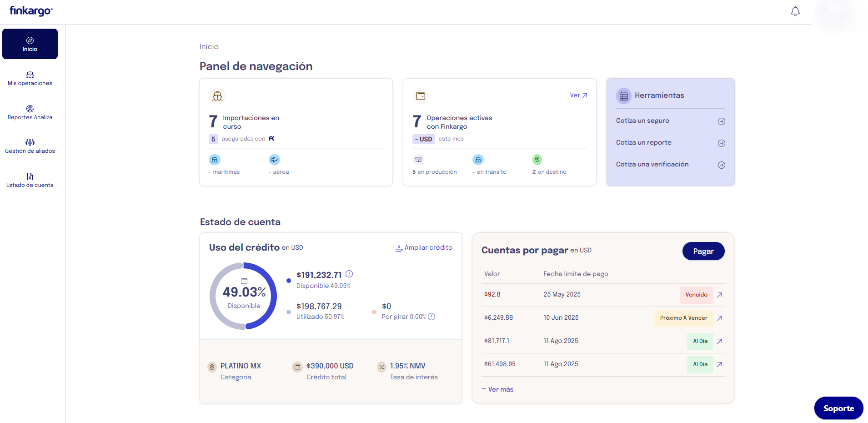This screenshot has height=423, width=868.
Task: Open arrow for the $81,717.1 payment row
Action: pos(719,341)
